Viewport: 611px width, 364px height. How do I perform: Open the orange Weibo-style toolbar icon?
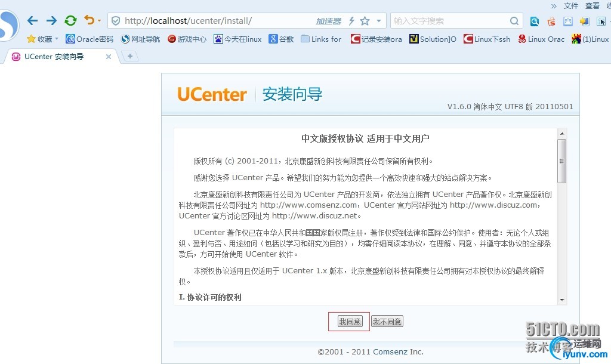551,21
